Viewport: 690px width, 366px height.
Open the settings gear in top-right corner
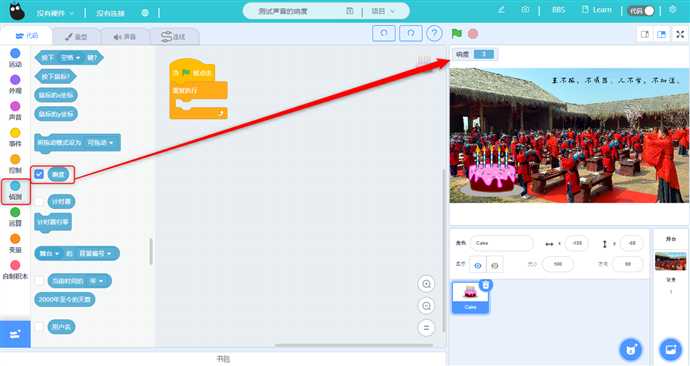click(x=672, y=9)
